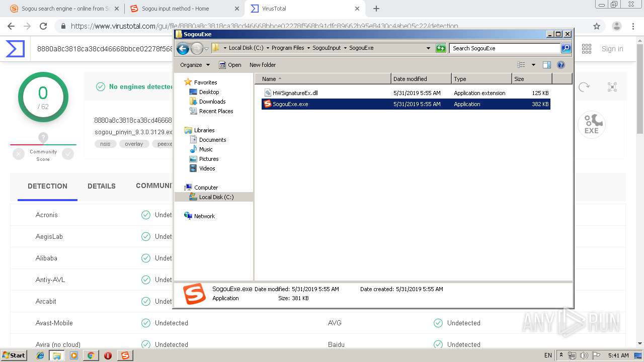Image resolution: width=644 pixels, height=362 pixels.
Task: Click the reanalyze refresh icon on VirusTotal
Action: point(584,87)
